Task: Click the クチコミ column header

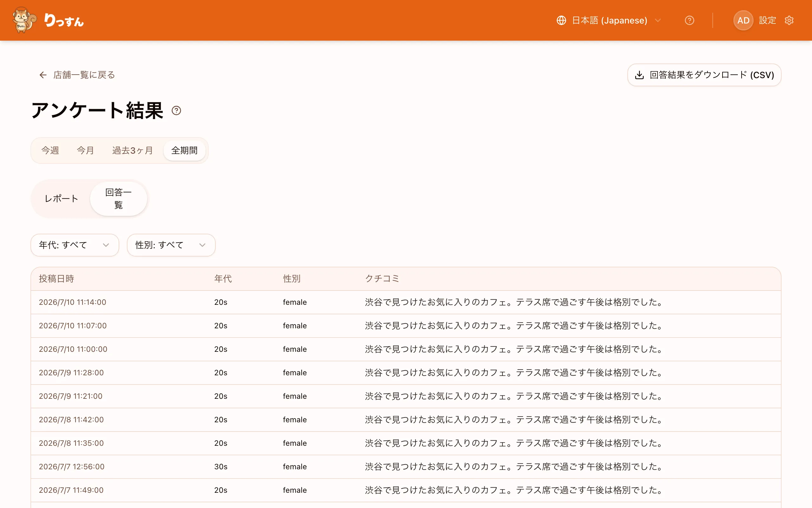Action: tap(382, 278)
